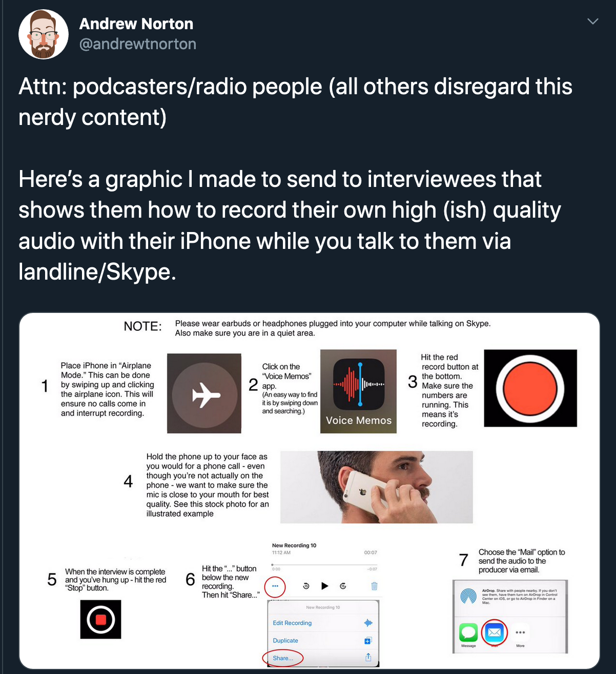Select Duplicate menu entry
The height and width of the screenshot is (674, 616).
[323, 640]
